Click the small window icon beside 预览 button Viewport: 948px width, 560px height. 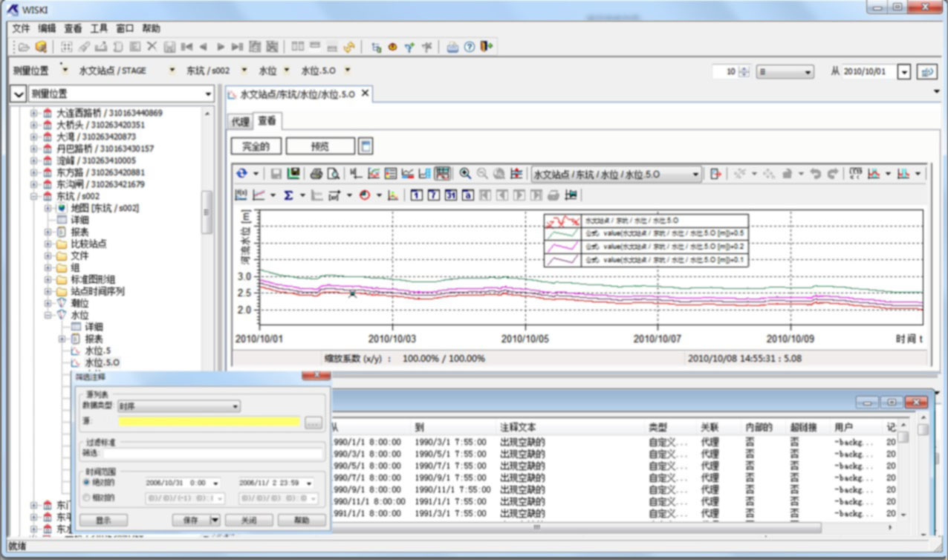(x=365, y=146)
